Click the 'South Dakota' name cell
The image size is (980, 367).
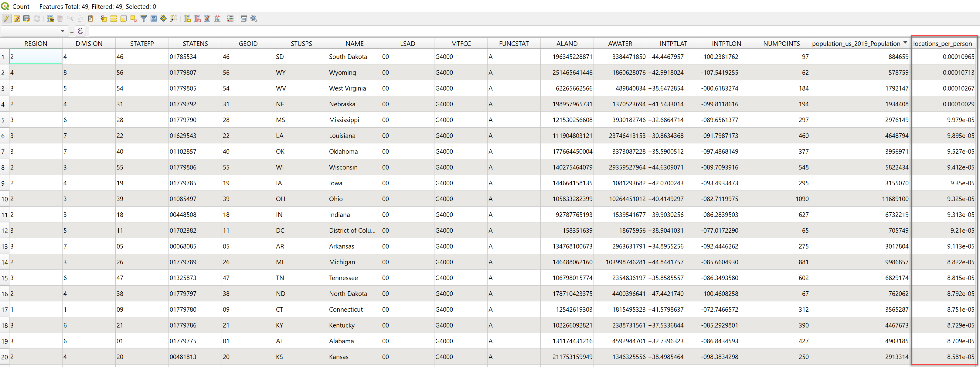(x=355, y=57)
